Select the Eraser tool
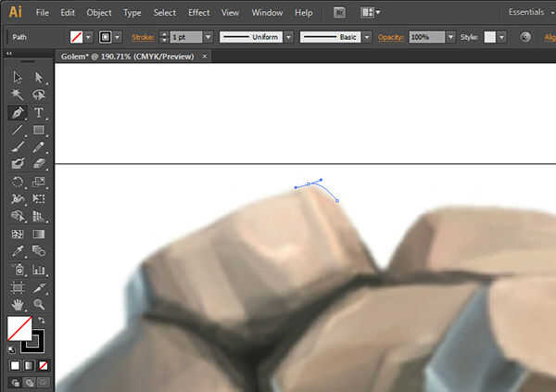Screen dimensions: 556x392 pyautogui.click(x=38, y=164)
